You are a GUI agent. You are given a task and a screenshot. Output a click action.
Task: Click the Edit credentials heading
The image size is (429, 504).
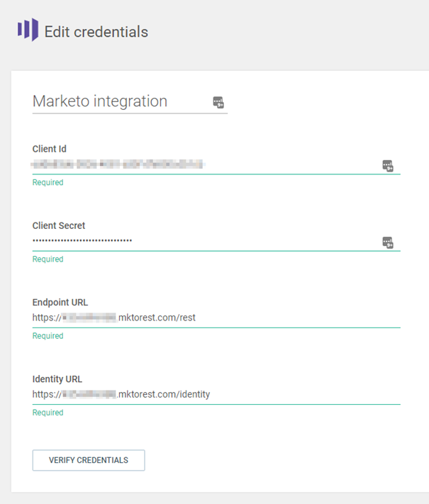point(96,32)
